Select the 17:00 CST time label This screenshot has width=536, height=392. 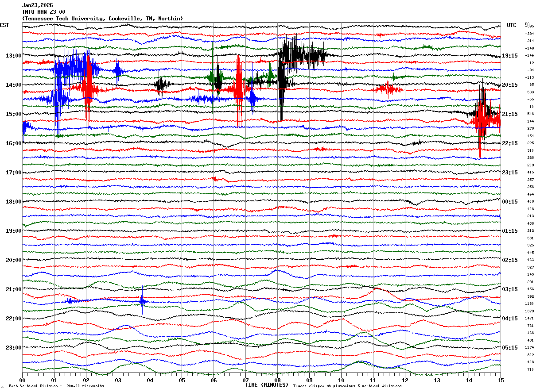click(14, 173)
